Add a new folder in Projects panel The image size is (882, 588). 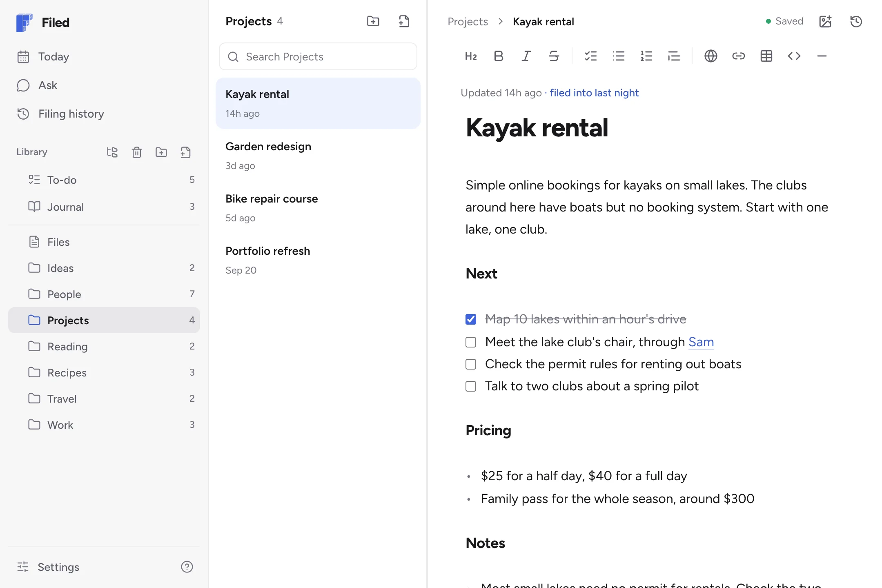coord(373,21)
